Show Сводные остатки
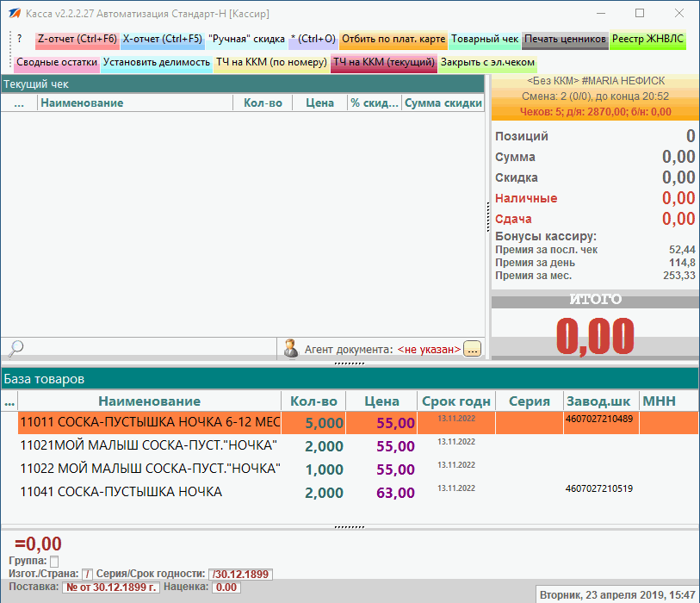 click(57, 63)
